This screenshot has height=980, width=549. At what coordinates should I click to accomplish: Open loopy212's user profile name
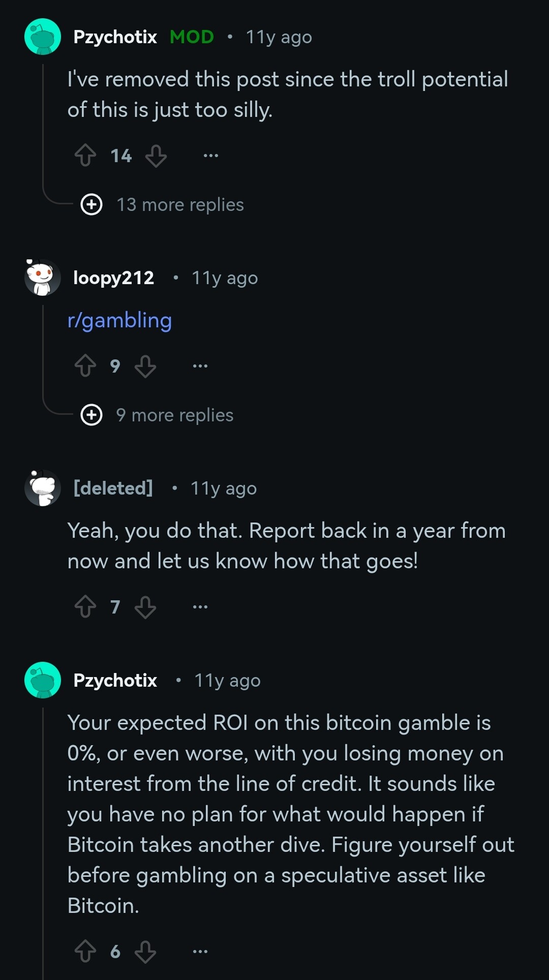pyautogui.click(x=114, y=278)
